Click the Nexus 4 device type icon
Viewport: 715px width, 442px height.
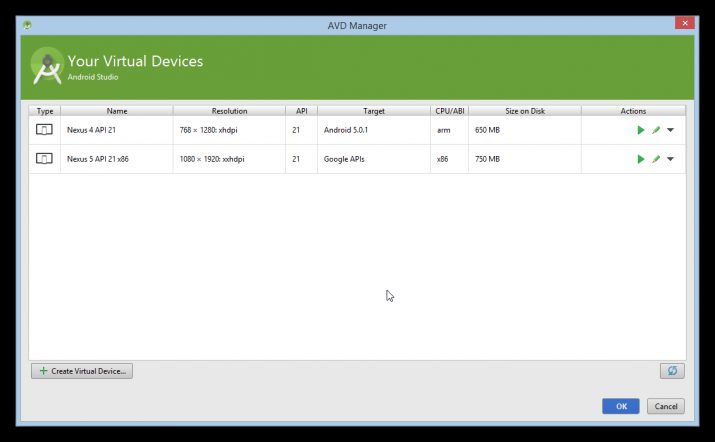tap(44, 130)
